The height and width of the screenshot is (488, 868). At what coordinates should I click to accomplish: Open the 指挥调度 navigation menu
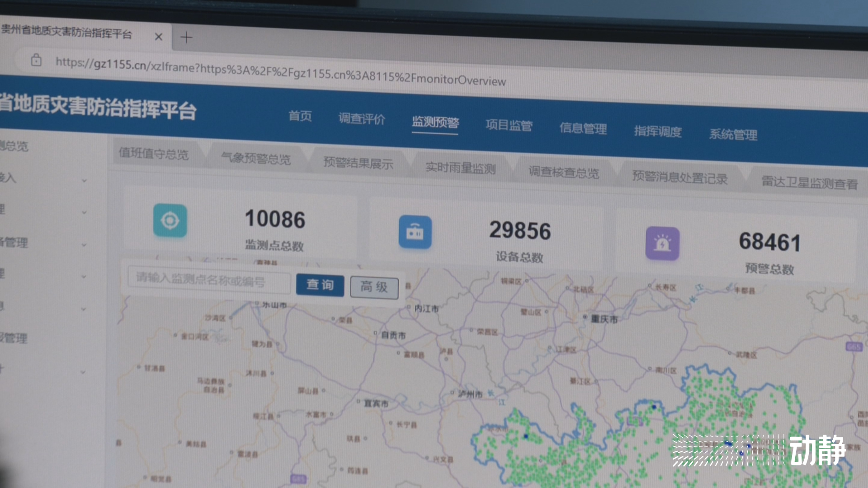tap(657, 131)
